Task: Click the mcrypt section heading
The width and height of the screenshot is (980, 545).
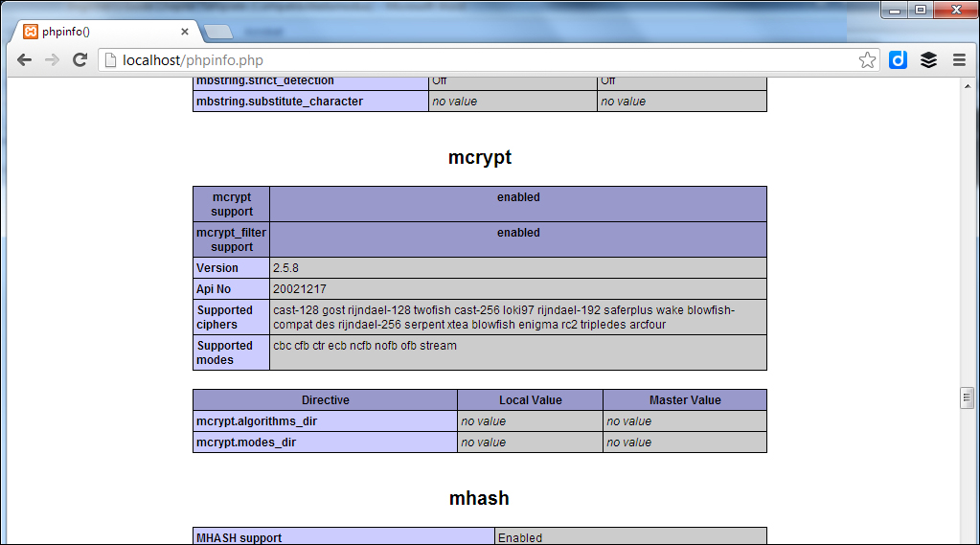Action: 479,157
